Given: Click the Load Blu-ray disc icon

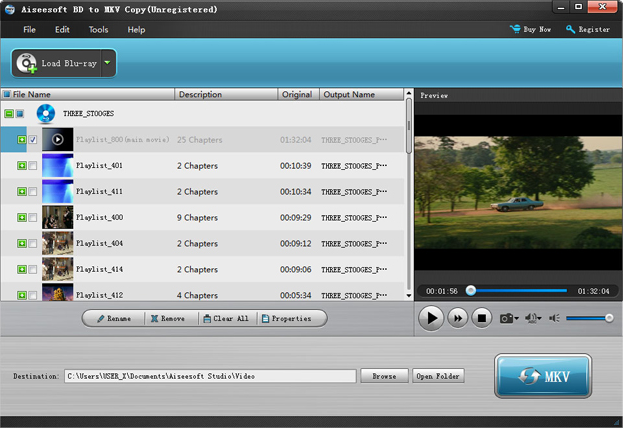Looking at the screenshot, I should [x=26, y=63].
